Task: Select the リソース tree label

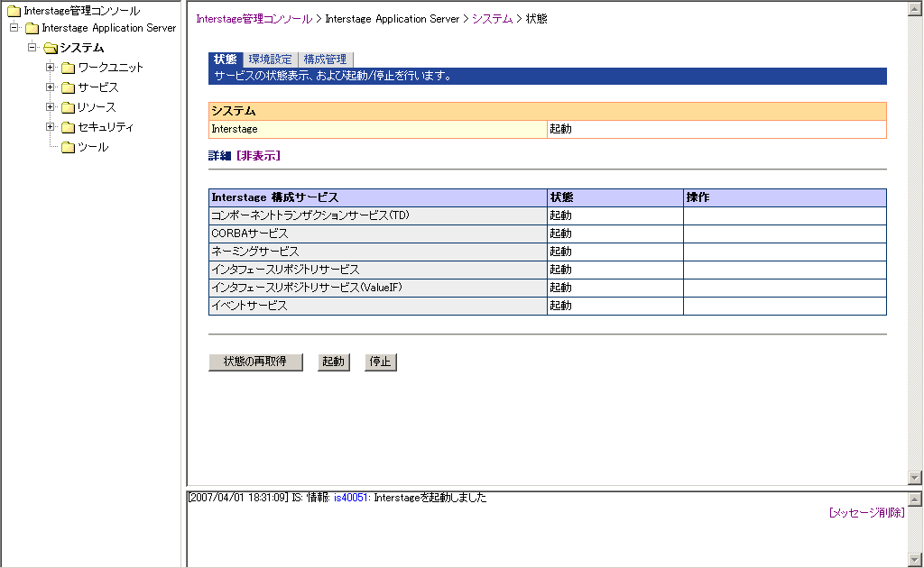Action: (97, 107)
